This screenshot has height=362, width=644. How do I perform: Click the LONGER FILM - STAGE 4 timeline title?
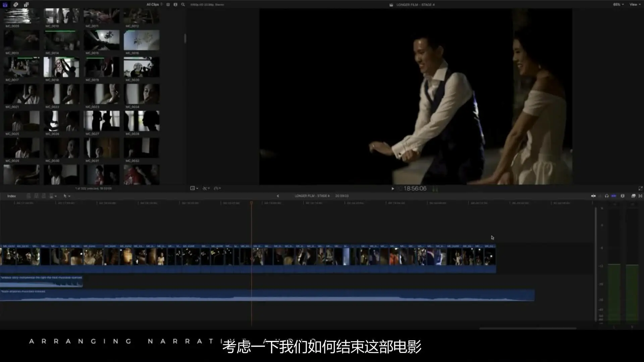312,196
